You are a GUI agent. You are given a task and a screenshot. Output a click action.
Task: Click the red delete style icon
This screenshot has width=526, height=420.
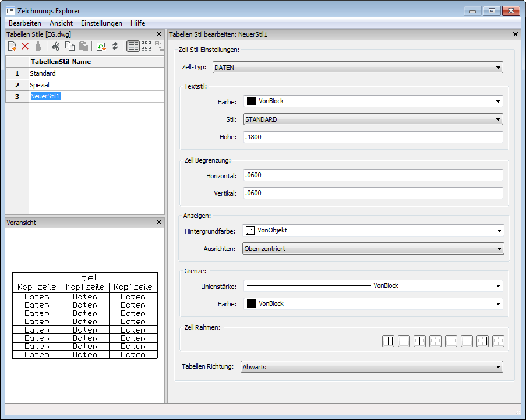[25, 47]
